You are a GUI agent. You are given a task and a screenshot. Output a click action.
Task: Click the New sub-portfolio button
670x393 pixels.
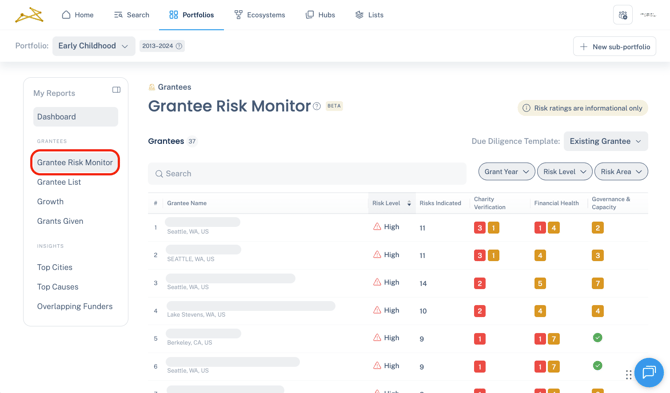pyautogui.click(x=614, y=47)
